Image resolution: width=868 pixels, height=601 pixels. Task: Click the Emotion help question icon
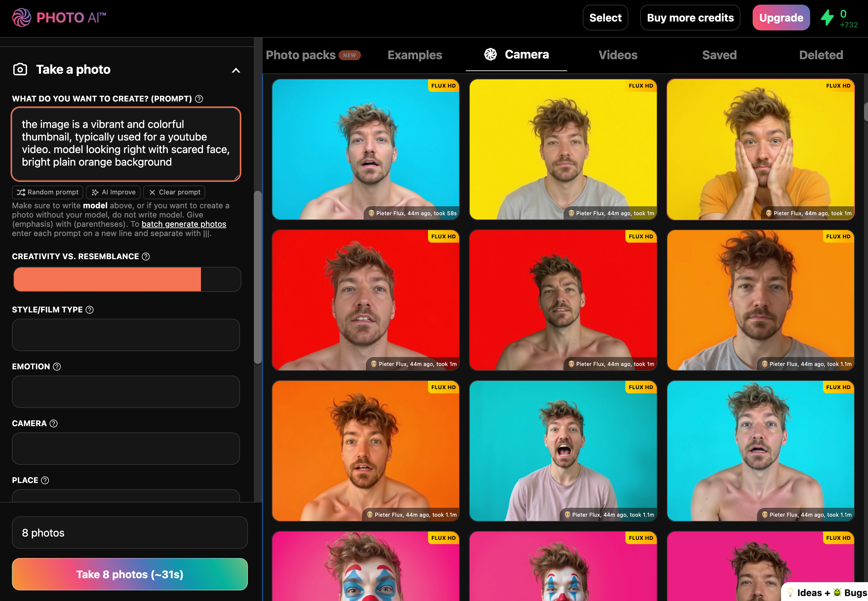(x=57, y=366)
